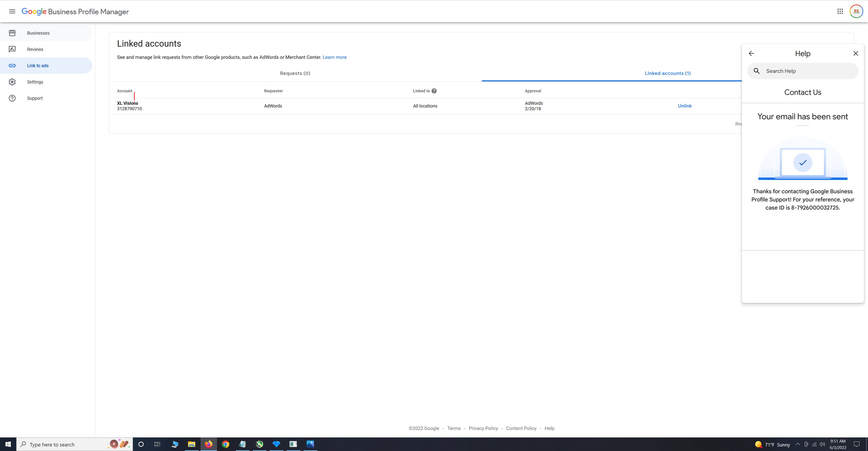The image size is (868, 451).
Task: Open Firefox from the taskbar
Action: point(209,444)
